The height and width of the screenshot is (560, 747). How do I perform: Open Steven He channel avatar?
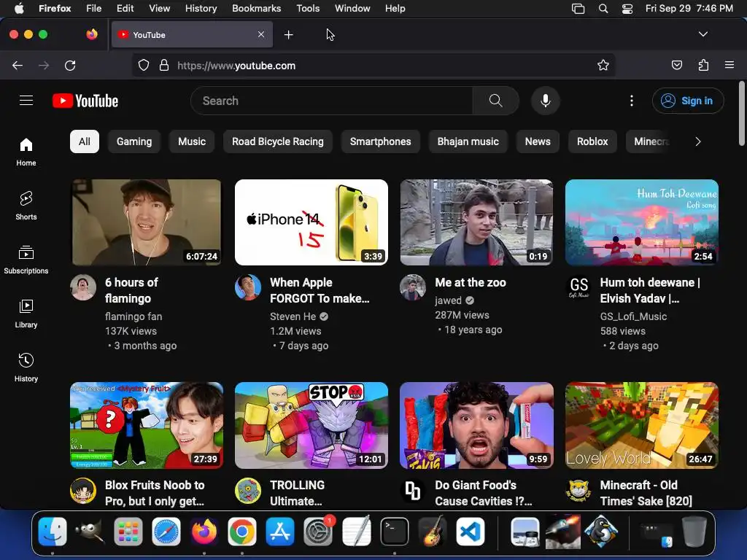248,287
